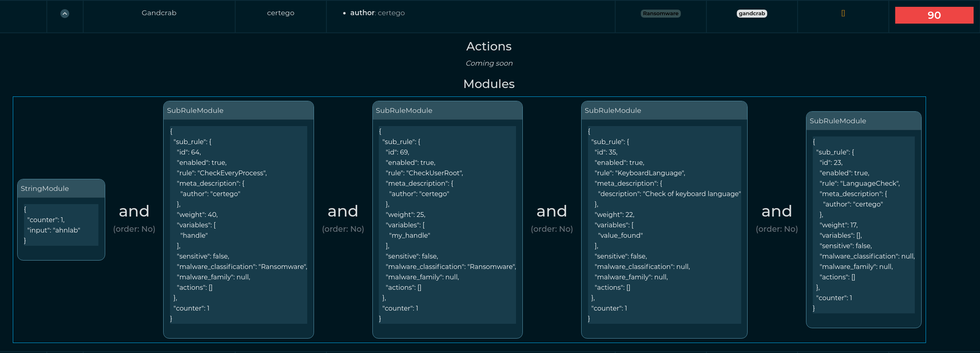This screenshot has width=980, height=353.
Task: Click the red score 90 box
Action: coord(934,15)
